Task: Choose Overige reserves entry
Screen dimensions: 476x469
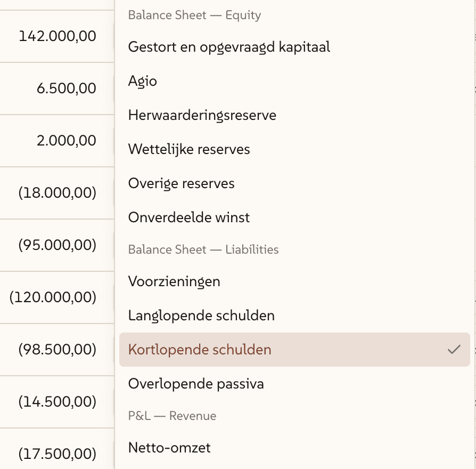Action: point(182,183)
